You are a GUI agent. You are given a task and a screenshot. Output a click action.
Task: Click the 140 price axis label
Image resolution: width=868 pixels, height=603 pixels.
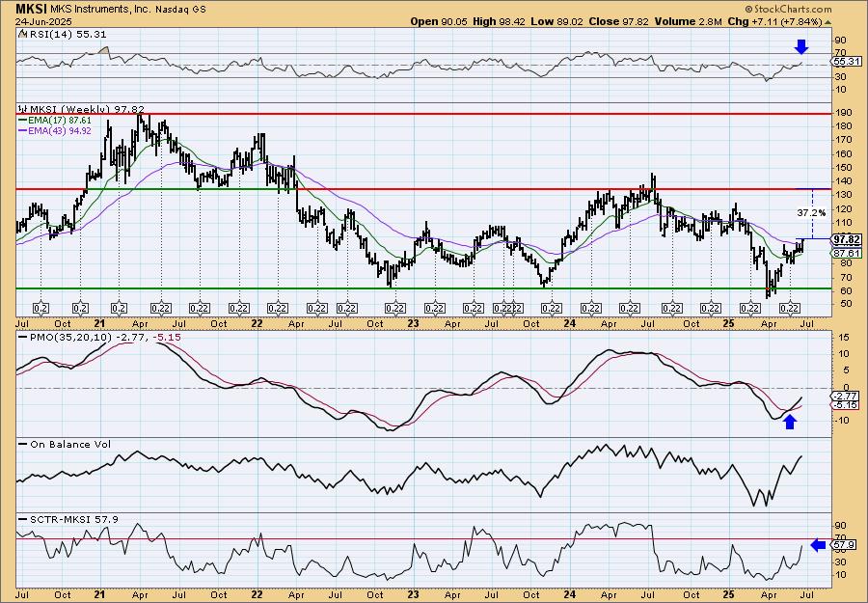(x=844, y=181)
